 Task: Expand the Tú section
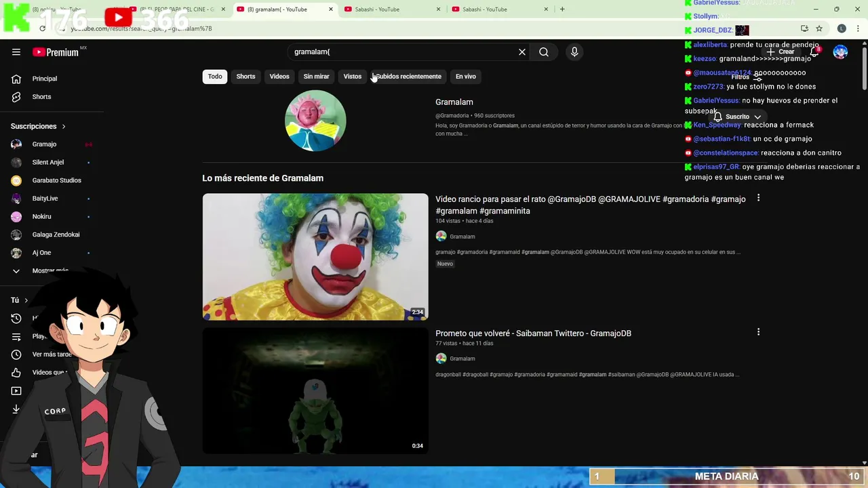point(20,300)
